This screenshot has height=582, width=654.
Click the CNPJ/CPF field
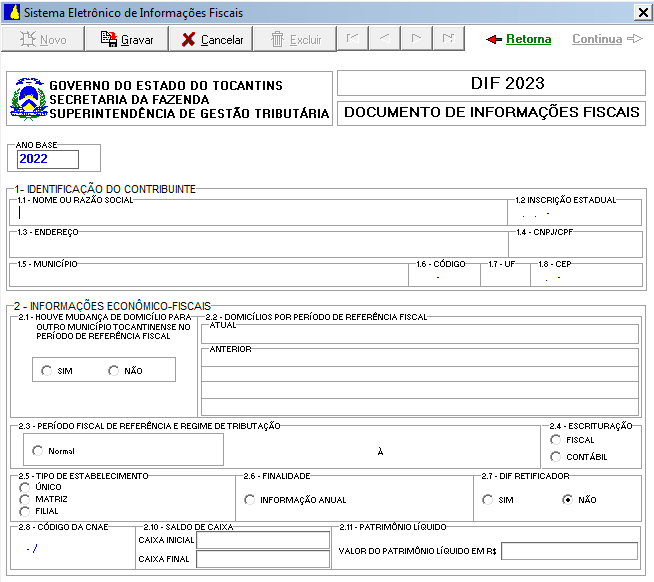pos(575,246)
